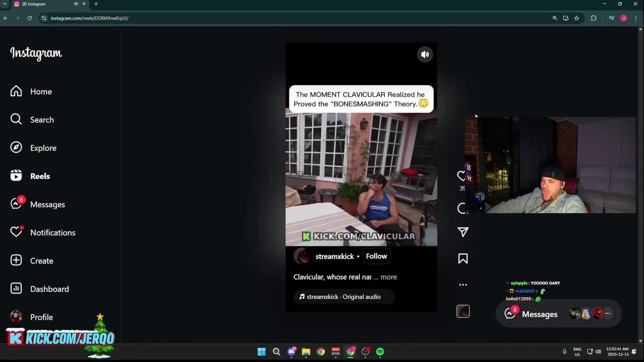Like the reel with the heart icon
The image size is (644, 362).
coord(461,176)
